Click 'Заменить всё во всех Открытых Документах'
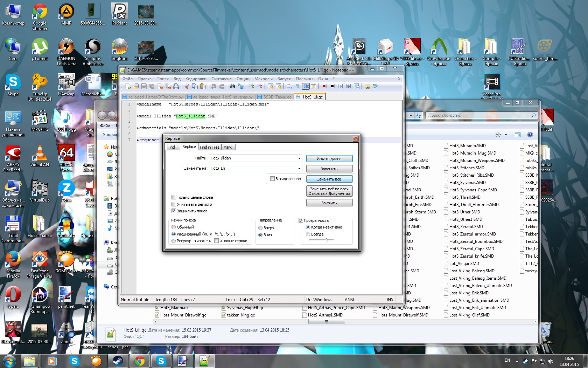The image size is (588, 368). 329,191
